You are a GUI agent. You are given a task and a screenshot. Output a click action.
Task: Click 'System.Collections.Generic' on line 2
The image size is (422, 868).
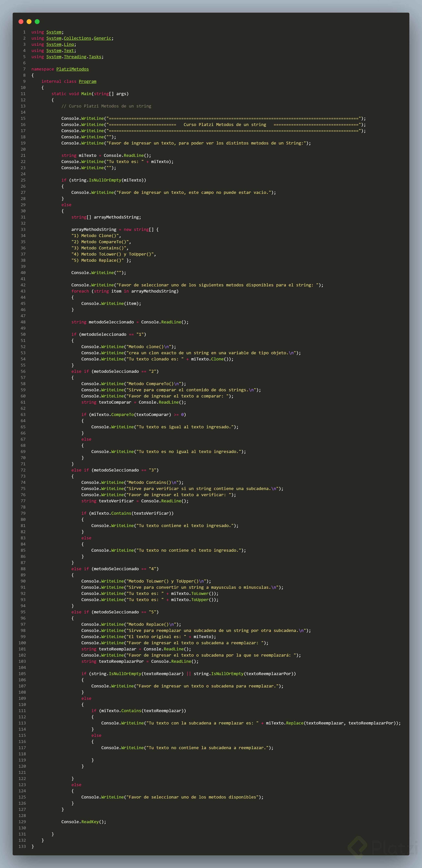79,38
